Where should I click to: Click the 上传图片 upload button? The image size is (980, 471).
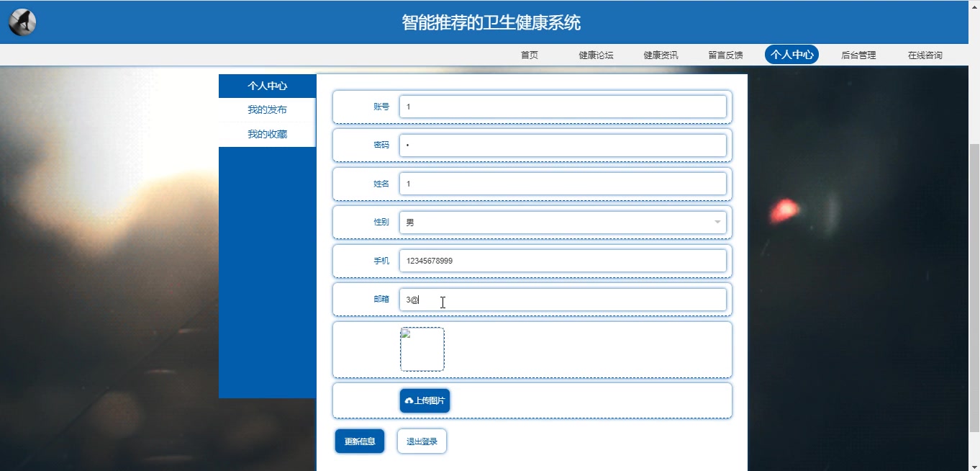(x=425, y=401)
